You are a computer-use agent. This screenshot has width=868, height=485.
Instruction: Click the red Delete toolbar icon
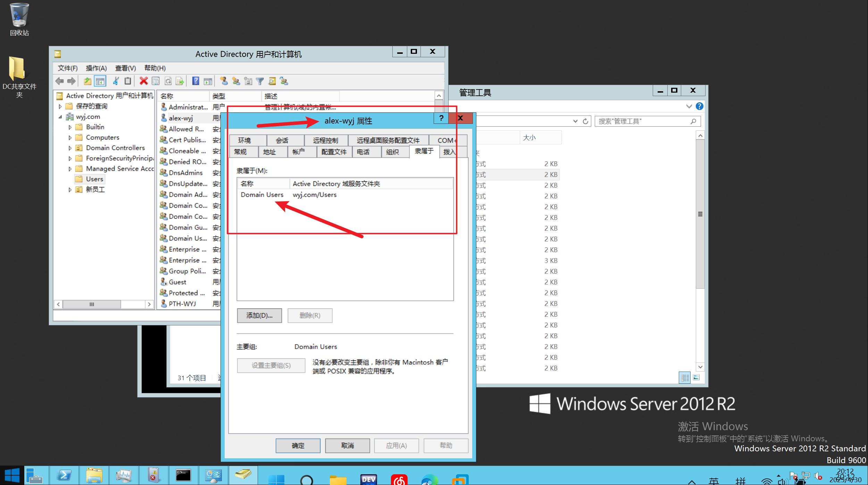tap(143, 81)
